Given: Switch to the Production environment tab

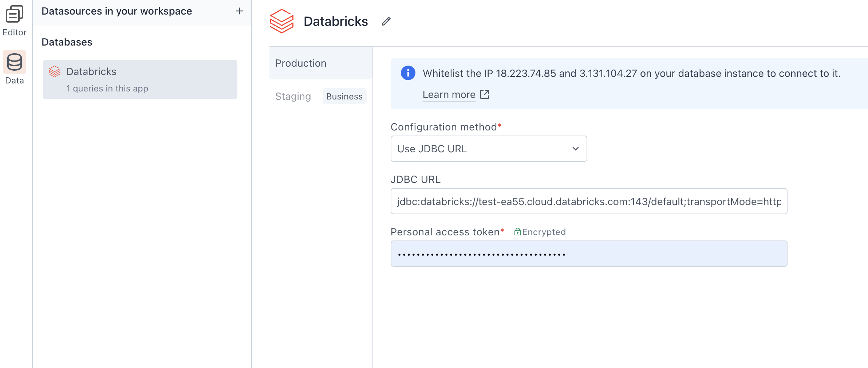Looking at the screenshot, I should [300, 63].
